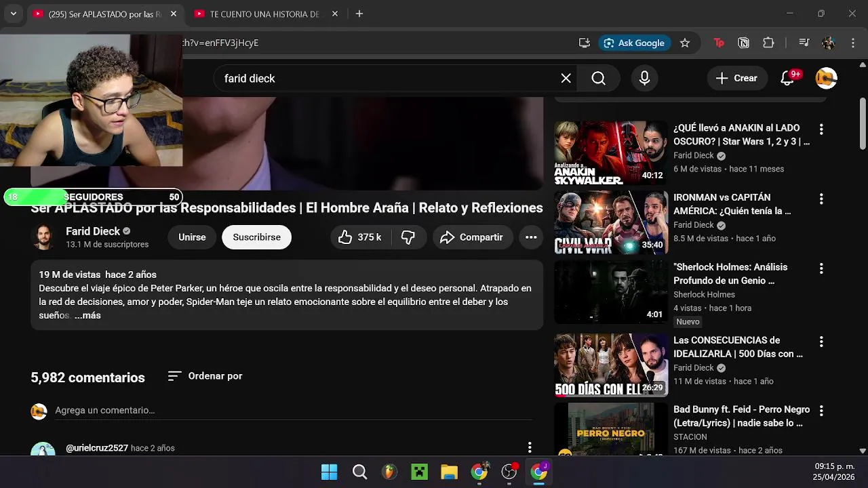Bookmark this page with star icon

pos(685,43)
